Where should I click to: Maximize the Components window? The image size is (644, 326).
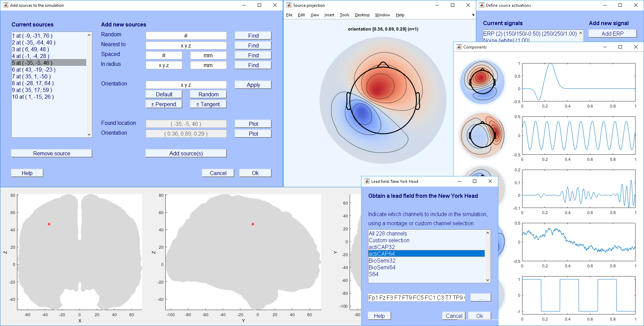[620, 47]
